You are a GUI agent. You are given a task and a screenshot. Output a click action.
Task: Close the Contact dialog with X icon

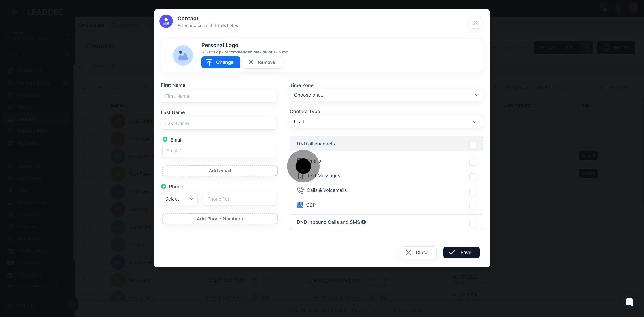click(475, 23)
